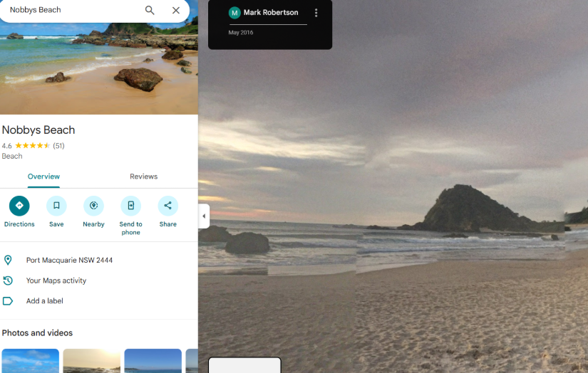The image size is (588, 373).
Task: Select the Overview tab
Action: pos(43,177)
